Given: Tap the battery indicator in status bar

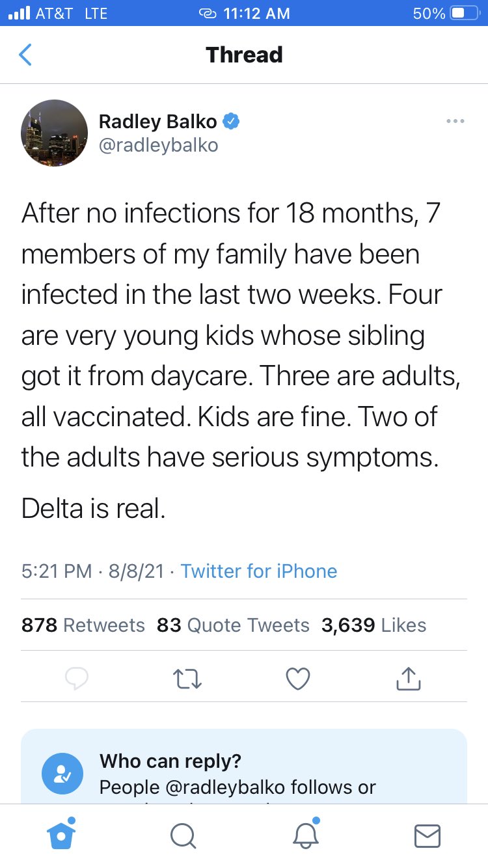Looking at the screenshot, I should coord(465,13).
